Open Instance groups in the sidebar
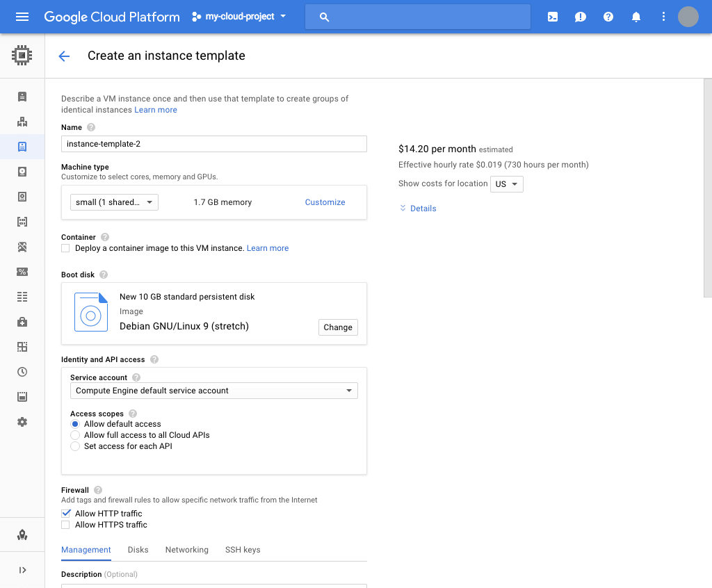 (22, 122)
